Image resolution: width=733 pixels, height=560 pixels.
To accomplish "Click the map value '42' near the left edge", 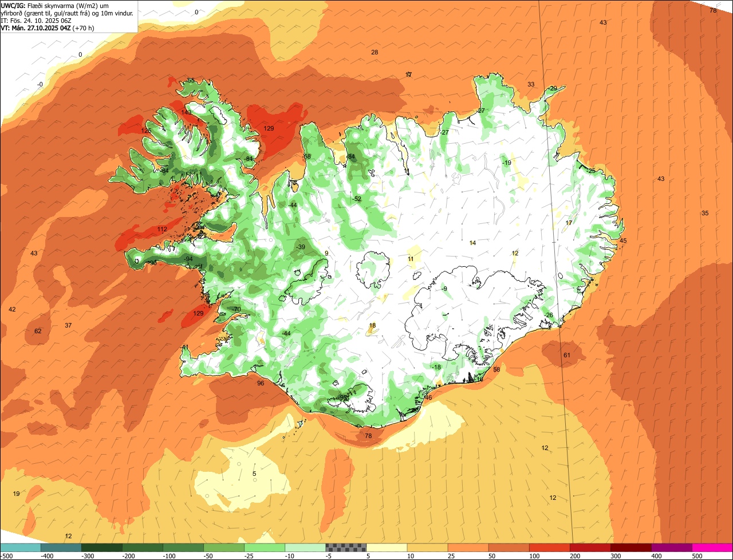I will point(12,309).
